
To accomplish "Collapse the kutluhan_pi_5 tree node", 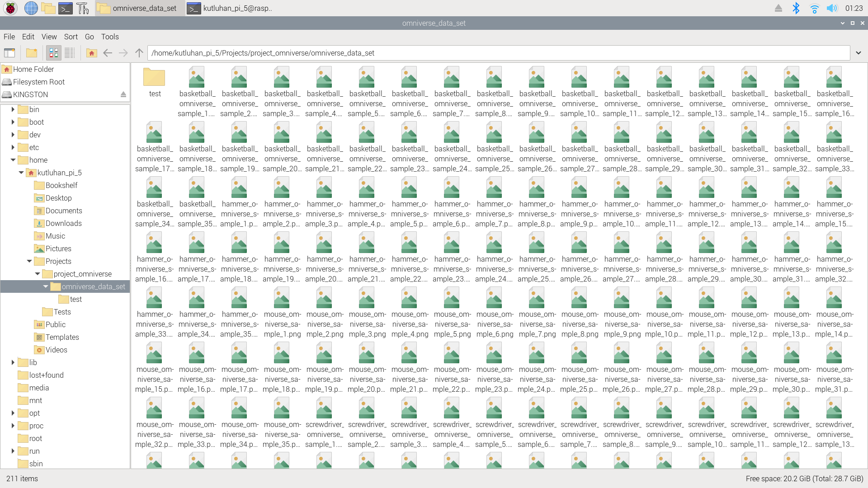I will click(21, 173).
